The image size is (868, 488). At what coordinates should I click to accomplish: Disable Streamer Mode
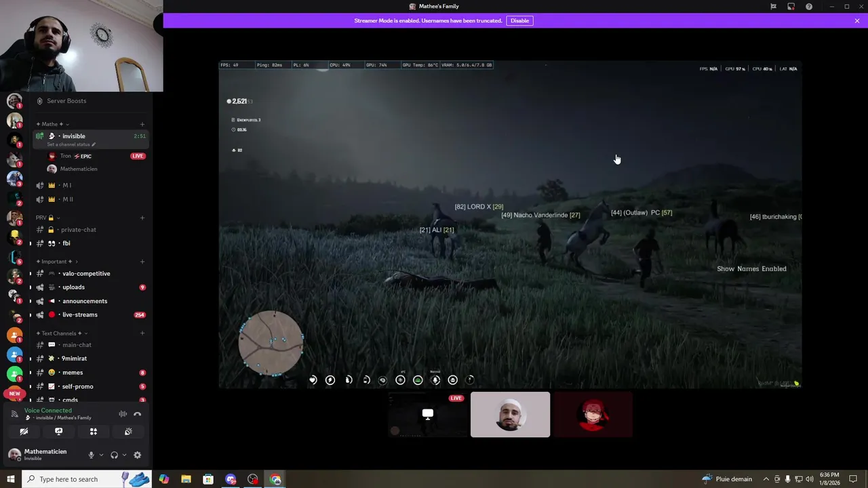(519, 20)
